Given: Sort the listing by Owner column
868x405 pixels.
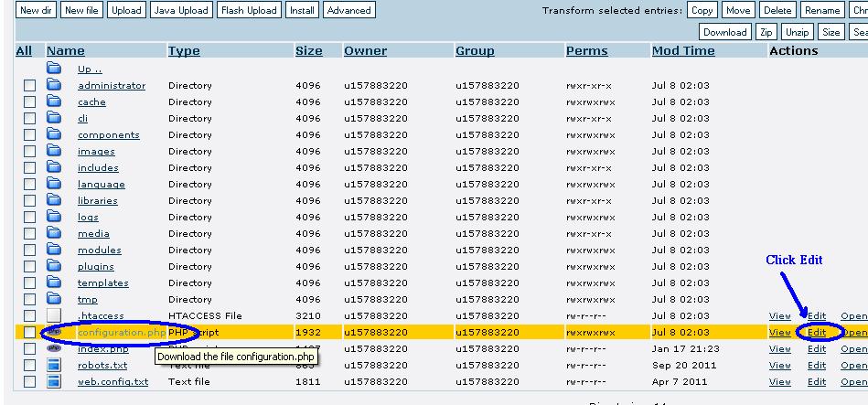Looking at the screenshot, I should coord(365,51).
